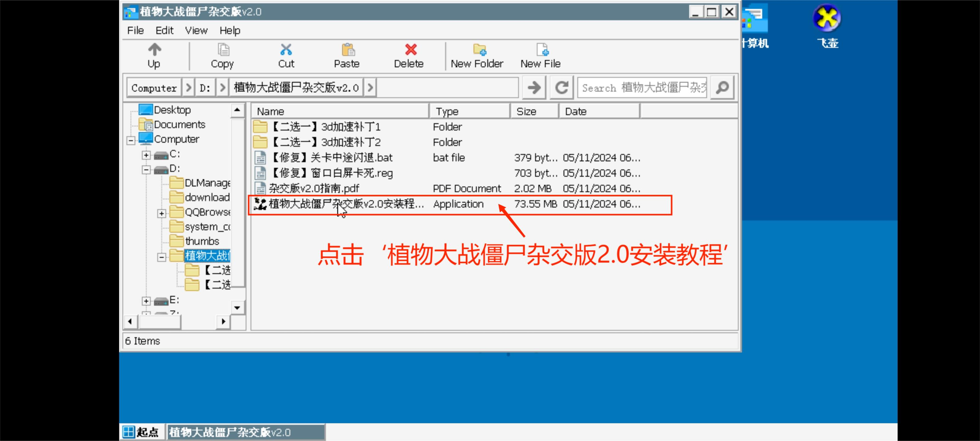Click the Desktop tree item
980x441 pixels.
(x=172, y=109)
